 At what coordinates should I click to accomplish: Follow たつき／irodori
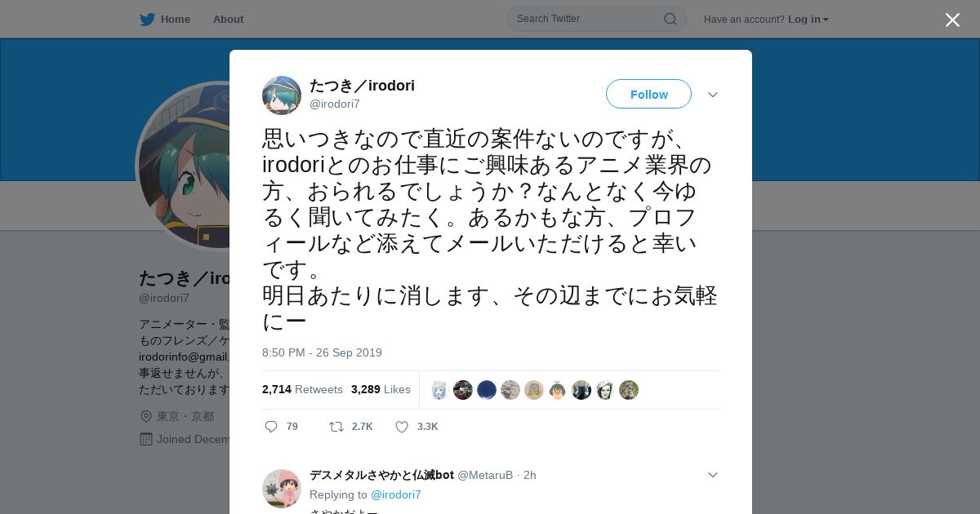coord(648,95)
